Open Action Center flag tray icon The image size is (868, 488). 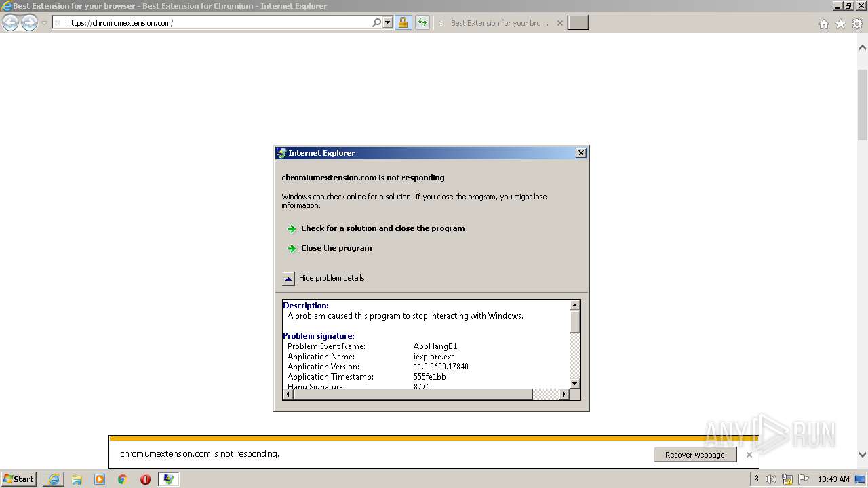pos(804,479)
